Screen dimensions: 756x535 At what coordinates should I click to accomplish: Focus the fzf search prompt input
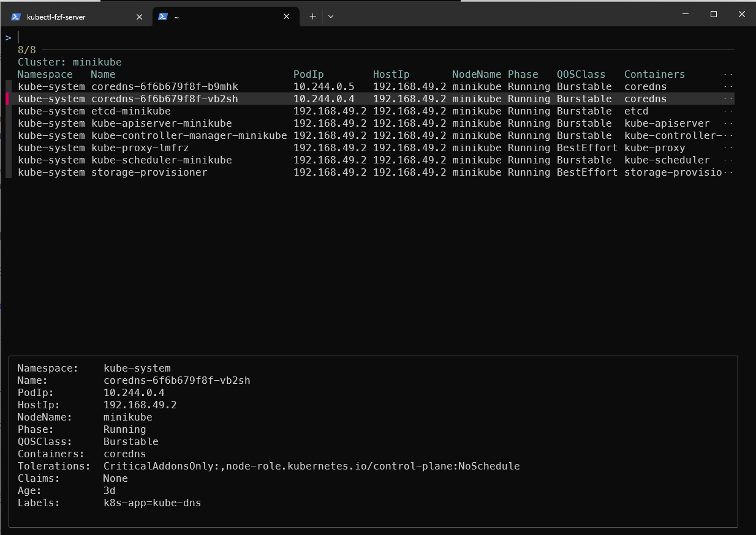pyautogui.click(x=376, y=37)
